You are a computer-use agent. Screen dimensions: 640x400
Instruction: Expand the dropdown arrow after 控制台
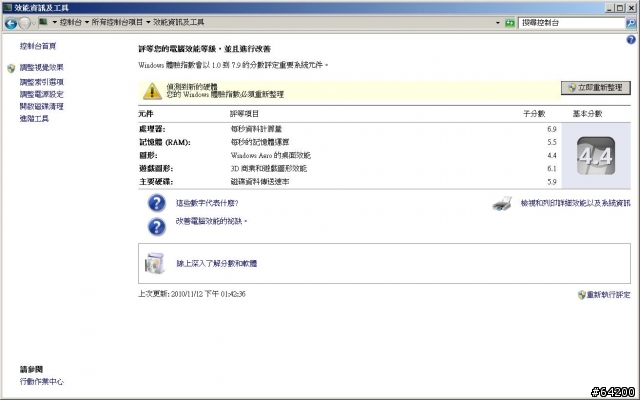(x=87, y=22)
